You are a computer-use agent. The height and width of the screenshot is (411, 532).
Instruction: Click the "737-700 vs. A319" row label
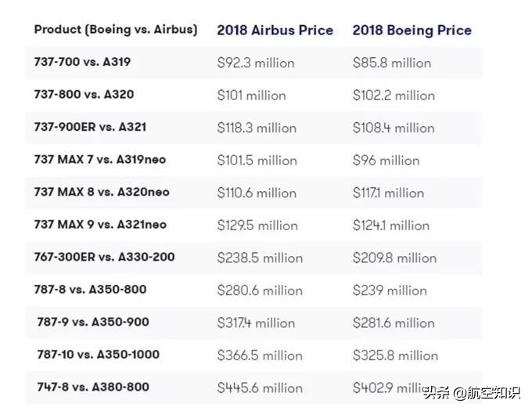point(84,62)
